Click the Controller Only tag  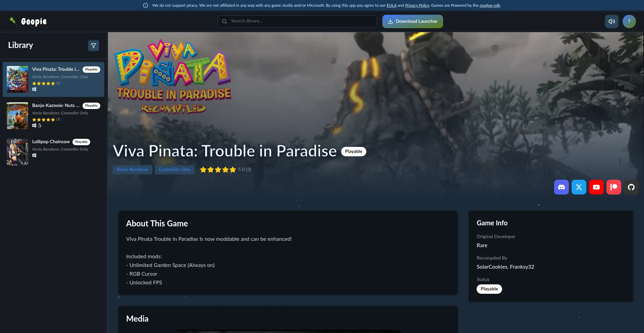click(175, 170)
